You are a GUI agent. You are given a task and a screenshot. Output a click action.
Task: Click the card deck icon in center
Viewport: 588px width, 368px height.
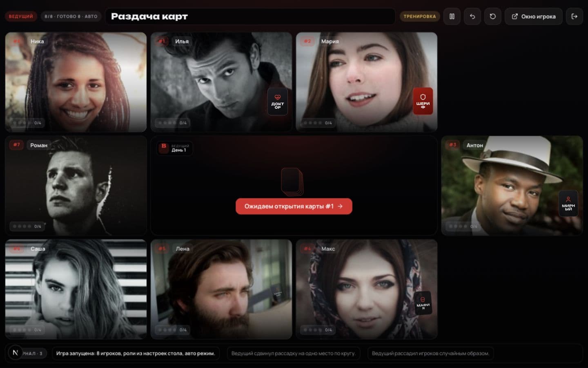(x=292, y=182)
